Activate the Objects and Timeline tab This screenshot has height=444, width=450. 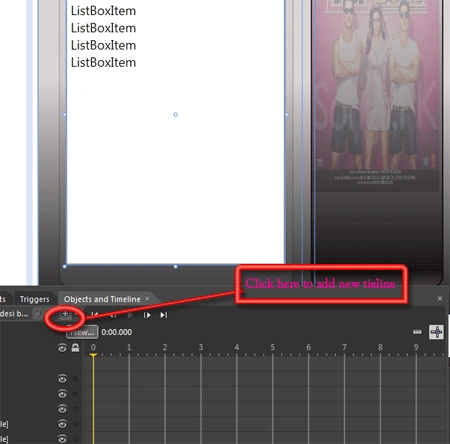tap(102, 299)
